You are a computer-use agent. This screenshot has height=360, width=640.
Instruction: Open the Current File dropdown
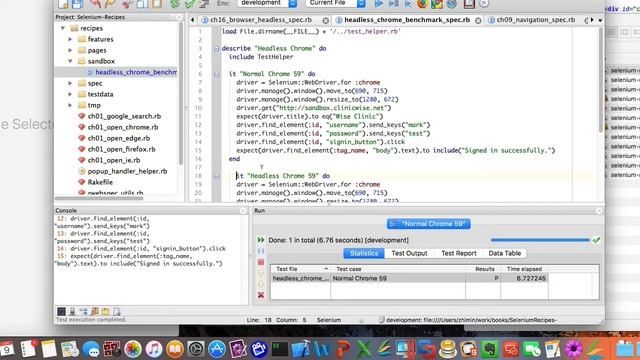pyautogui.click(x=336, y=3)
